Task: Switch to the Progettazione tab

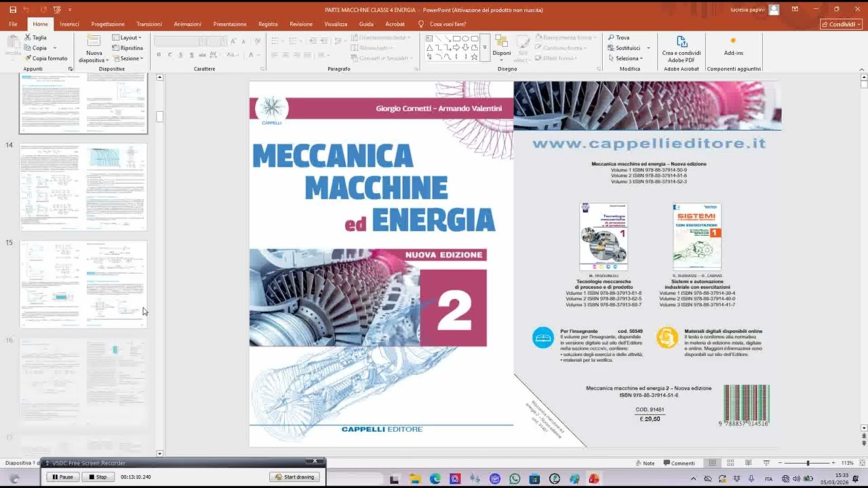Action: [108, 24]
